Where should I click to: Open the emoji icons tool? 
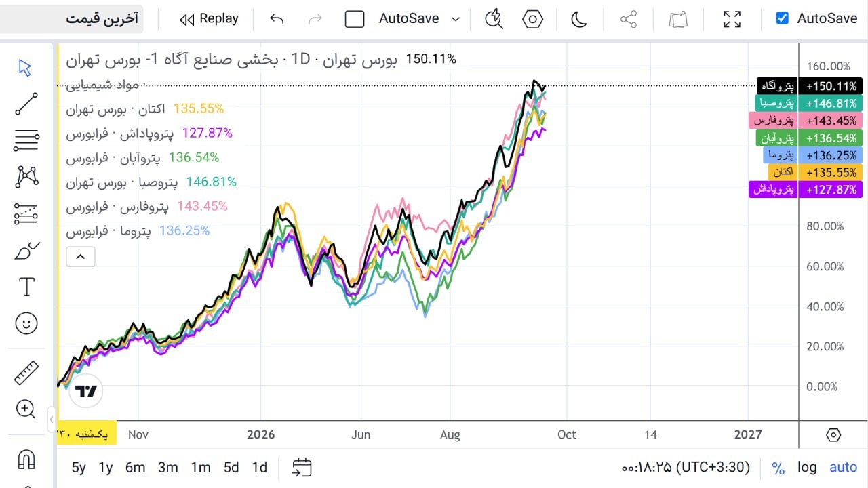26,323
